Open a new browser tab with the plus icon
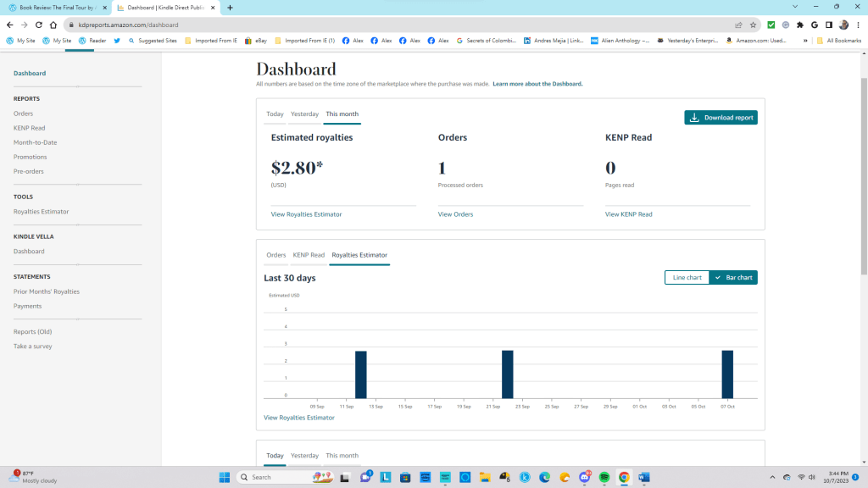The width and height of the screenshot is (868, 488). pyautogui.click(x=230, y=8)
